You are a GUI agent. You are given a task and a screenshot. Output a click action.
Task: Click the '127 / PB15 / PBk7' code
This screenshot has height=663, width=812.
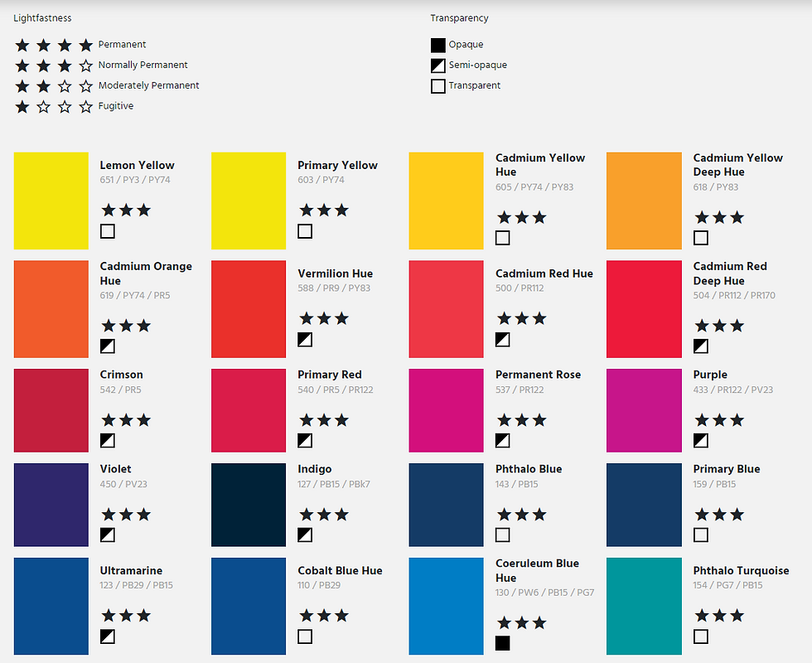coord(334,484)
